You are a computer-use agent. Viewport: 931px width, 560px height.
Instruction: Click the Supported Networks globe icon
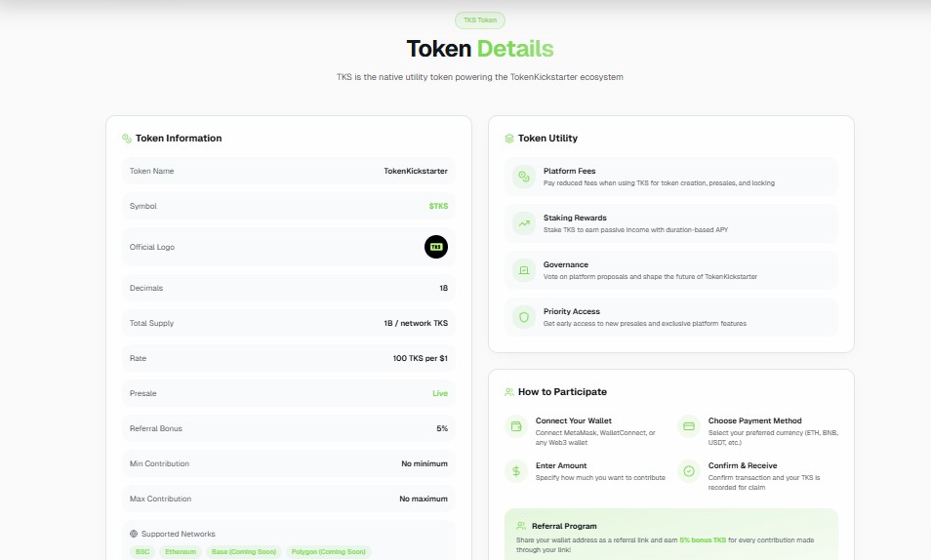[134, 534]
